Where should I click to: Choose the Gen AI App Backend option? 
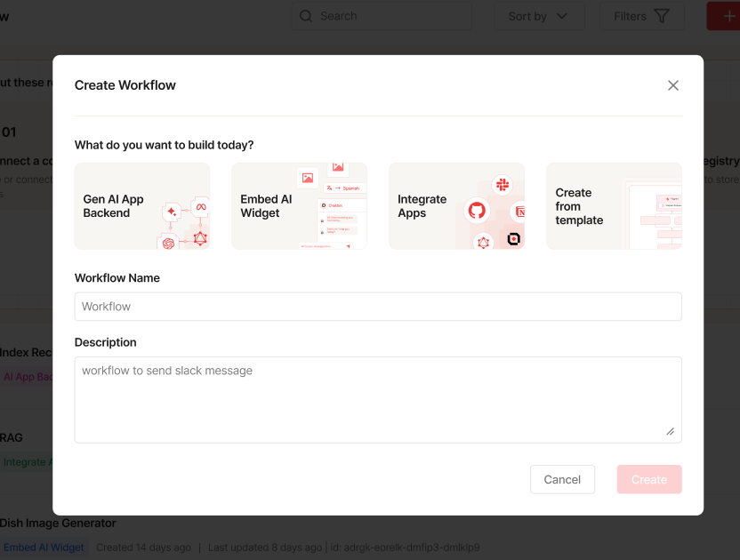pos(142,206)
